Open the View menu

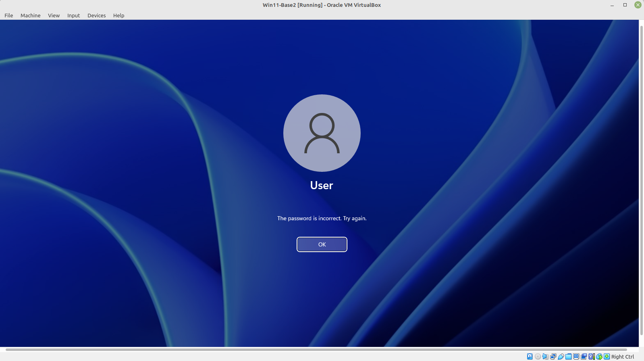click(x=54, y=15)
